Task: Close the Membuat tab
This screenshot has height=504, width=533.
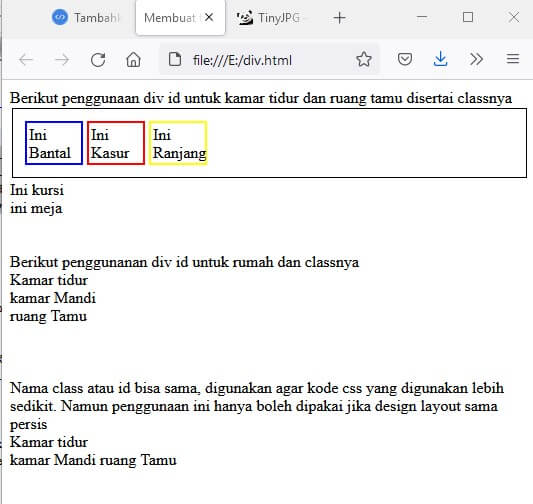Action: pos(209,17)
